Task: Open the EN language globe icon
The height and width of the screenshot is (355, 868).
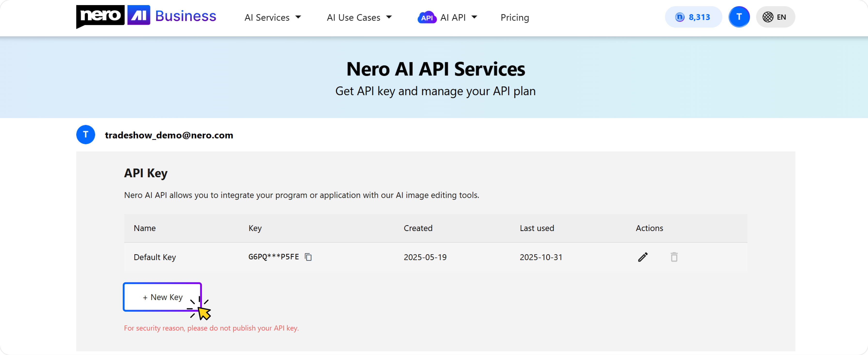Action: 768,17
